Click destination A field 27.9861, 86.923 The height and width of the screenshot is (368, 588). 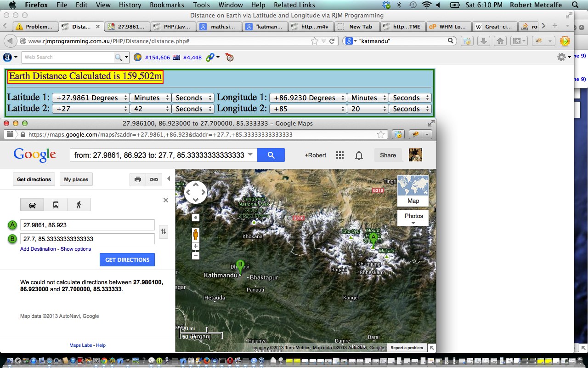[x=87, y=225]
